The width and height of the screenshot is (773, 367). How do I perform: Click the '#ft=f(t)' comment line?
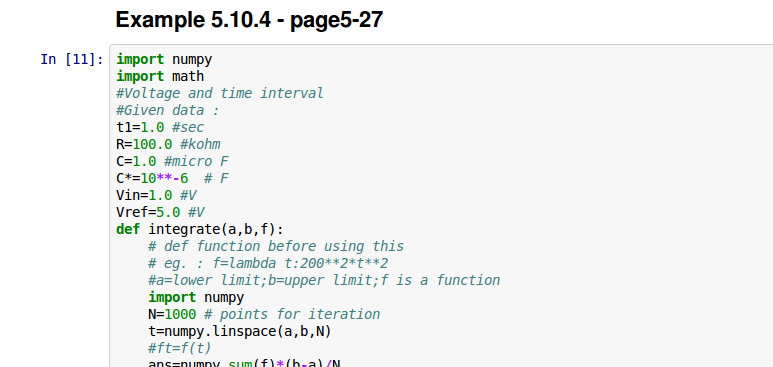pyautogui.click(x=180, y=348)
